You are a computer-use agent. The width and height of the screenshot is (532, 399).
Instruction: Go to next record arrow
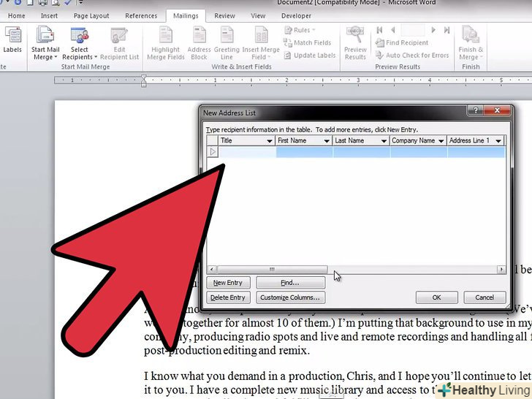433,30
